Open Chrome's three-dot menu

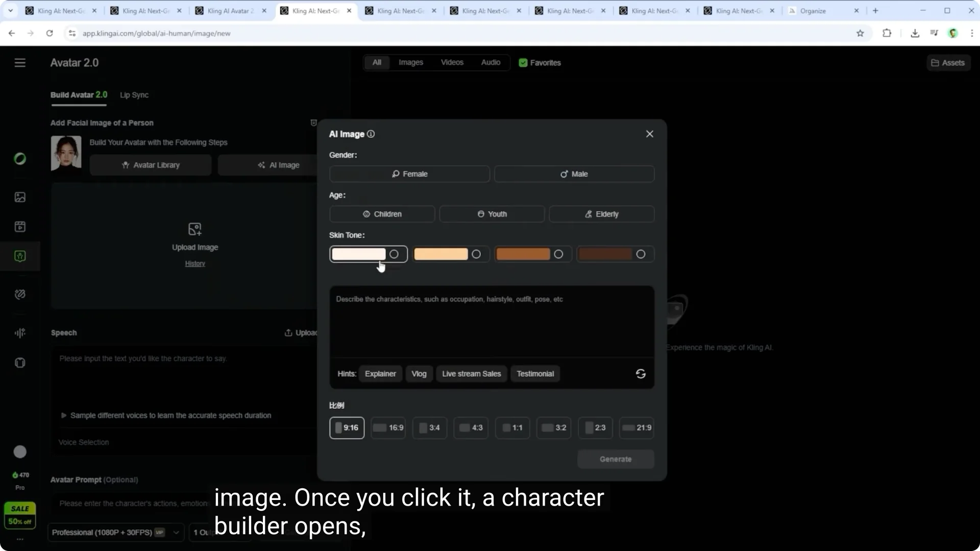pos(972,33)
